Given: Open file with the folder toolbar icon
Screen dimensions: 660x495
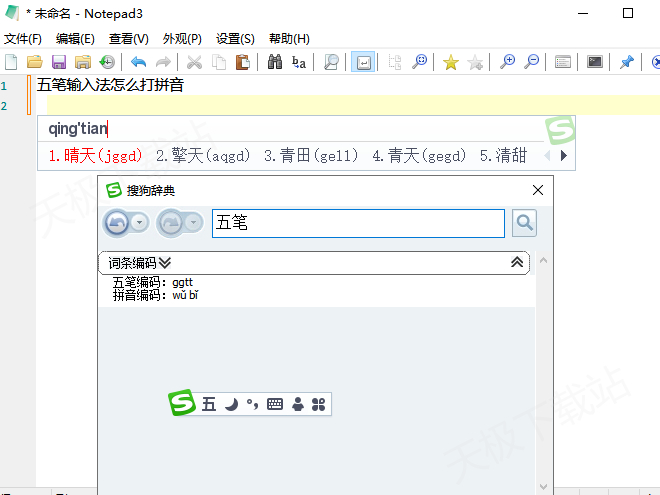Looking at the screenshot, I should pyautogui.click(x=35, y=62).
